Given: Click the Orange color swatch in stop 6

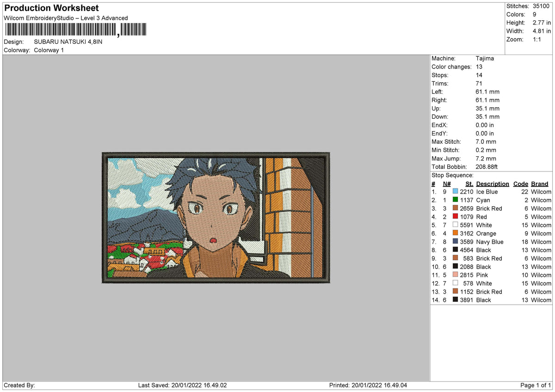Looking at the screenshot, I should pos(456,233).
